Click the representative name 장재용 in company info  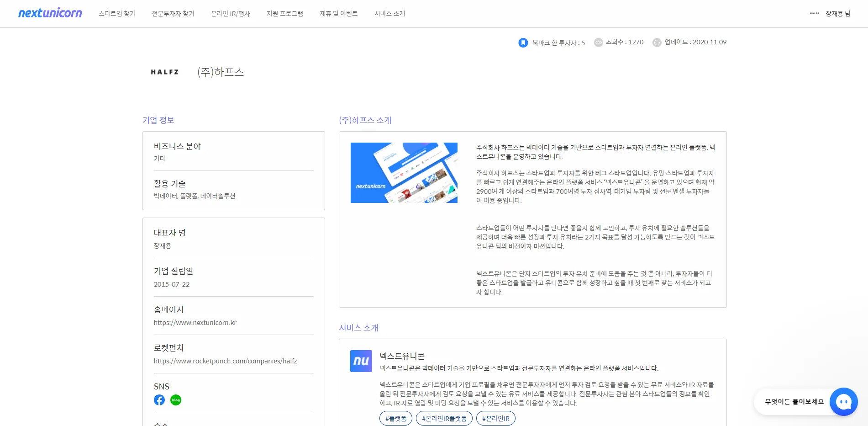163,246
